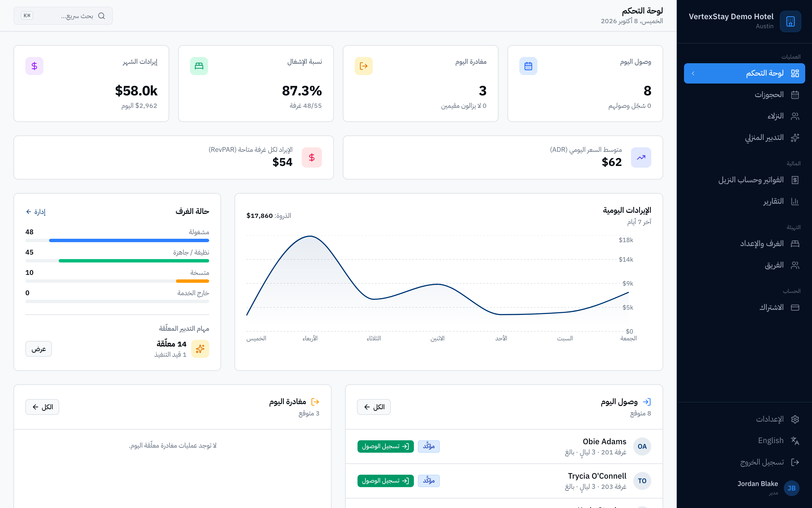The height and width of the screenshot is (508, 812).
Task: Click the rooms bed icon in sidebar
Action: pyautogui.click(x=795, y=244)
